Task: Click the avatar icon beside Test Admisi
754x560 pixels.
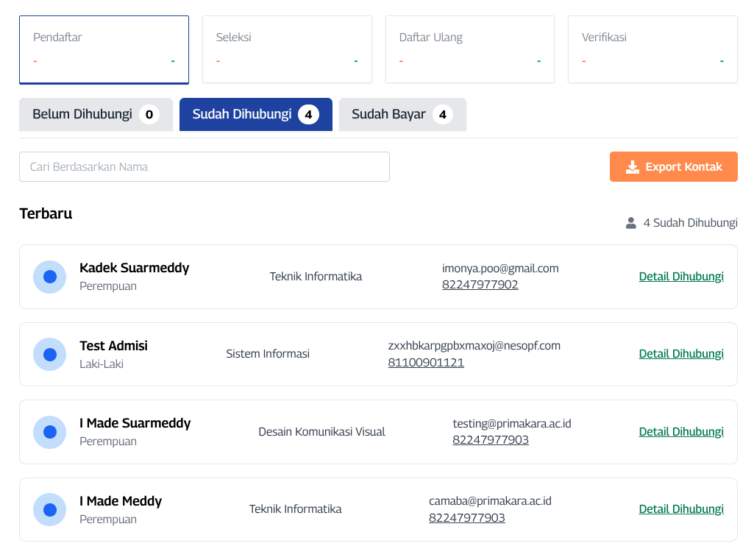Action: point(50,355)
